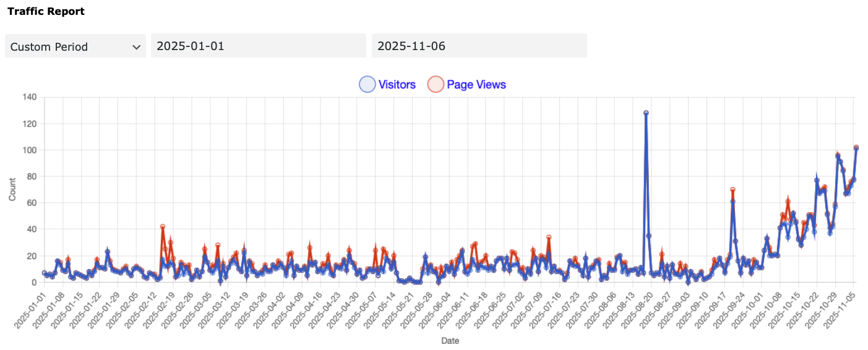The image size is (868, 350).
Task: Open the Custom Period dropdown
Action: [75, 46]
